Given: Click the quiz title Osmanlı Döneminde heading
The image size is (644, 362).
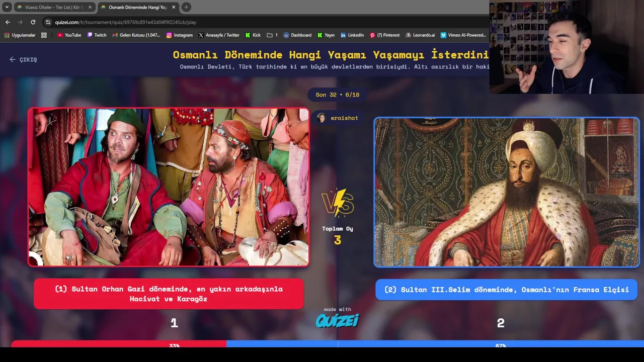Looking at the screenshot, I should (x=331, y=55).
